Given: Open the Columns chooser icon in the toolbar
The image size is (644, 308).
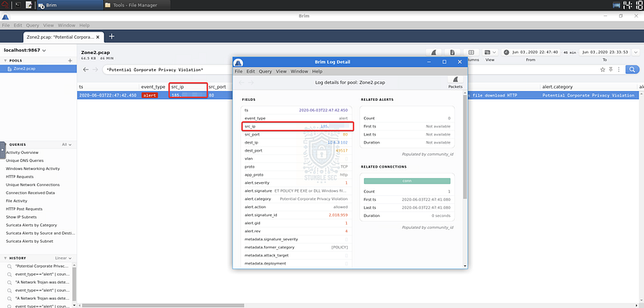Looking at the screenshot, I should click(x=471, y=52).
